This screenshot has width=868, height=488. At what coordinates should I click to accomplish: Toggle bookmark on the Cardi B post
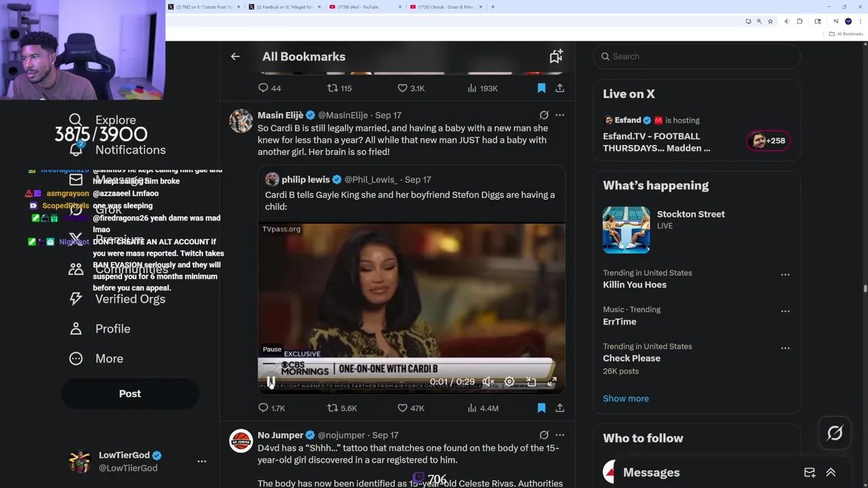[541, 408]
